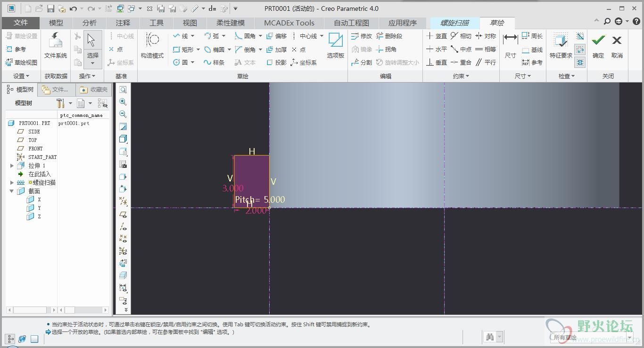Click the 参考 references button
644x348 pixels.
coord(16,49)
